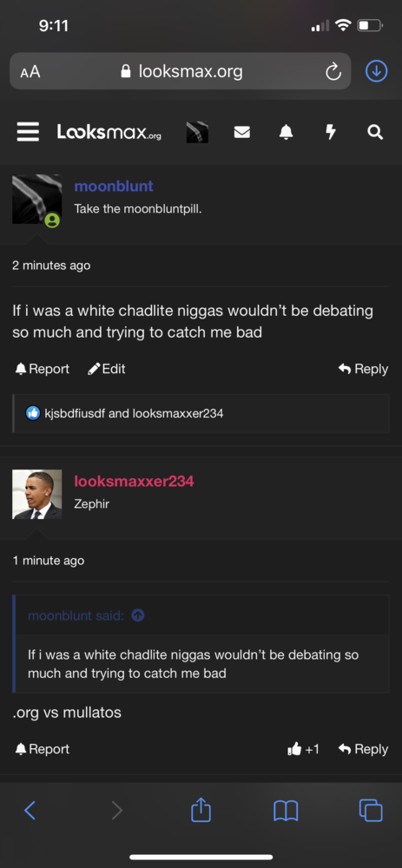Jump to quoted post via arrow icon
The width and height of the screenshot is (402, 868).
click(x=138, y=615)
